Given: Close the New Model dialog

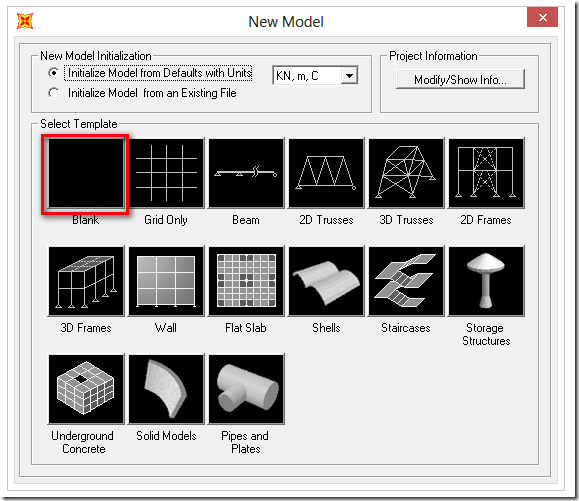Looking at the screenshot, I should 542,17.
